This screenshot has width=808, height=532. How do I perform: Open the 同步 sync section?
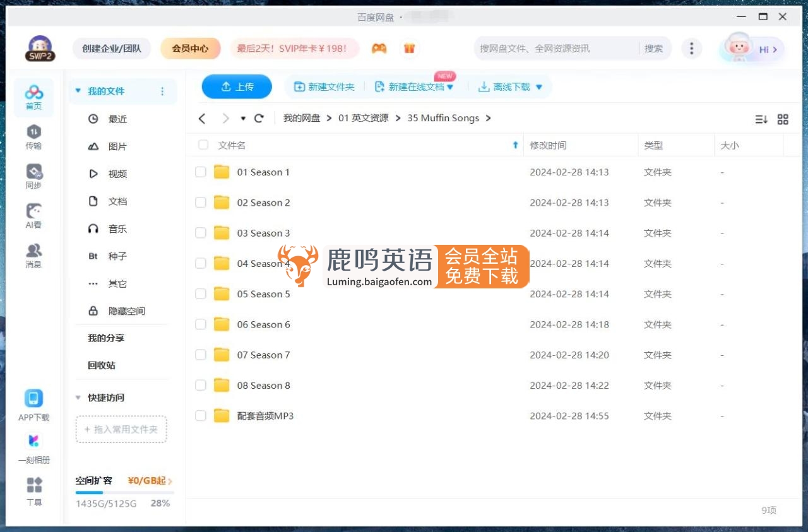coord(33,177)
